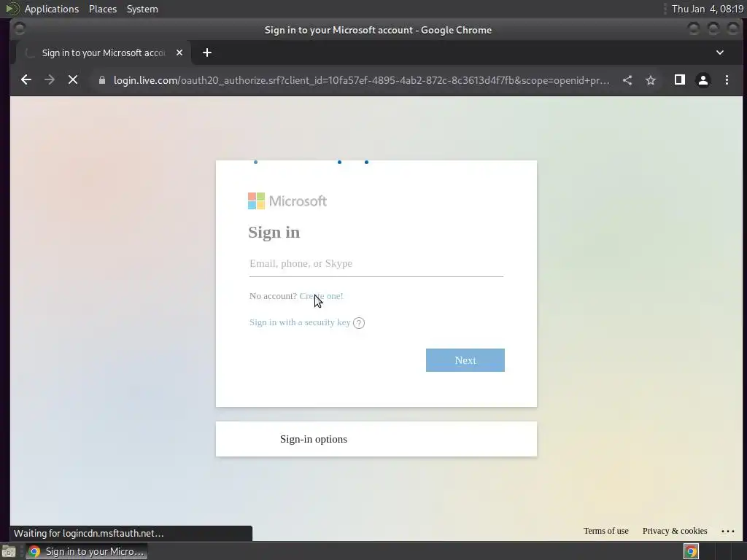747x560 pixels.
Task: Open the Applications menu
Action: pos(52,9)
